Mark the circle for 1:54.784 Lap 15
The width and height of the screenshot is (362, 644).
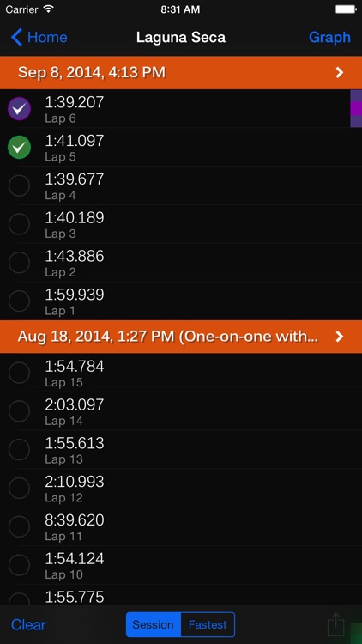tap(19, 373)
